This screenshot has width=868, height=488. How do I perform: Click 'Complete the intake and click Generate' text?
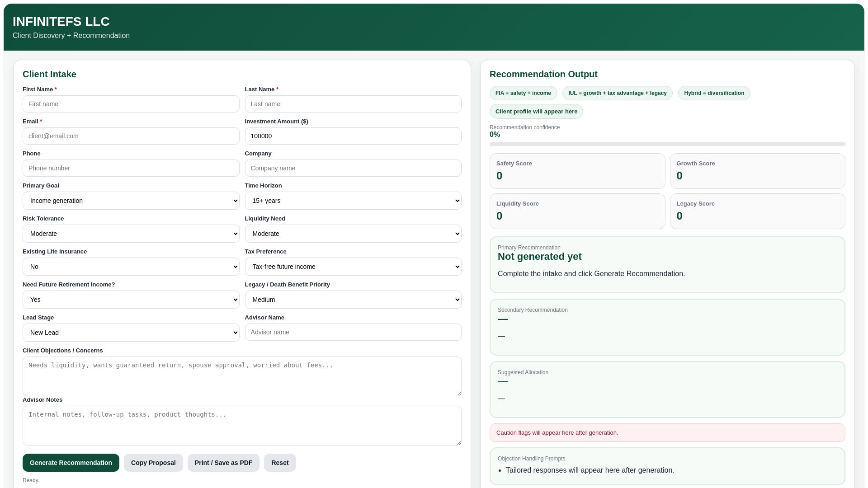tap(591, 274)
